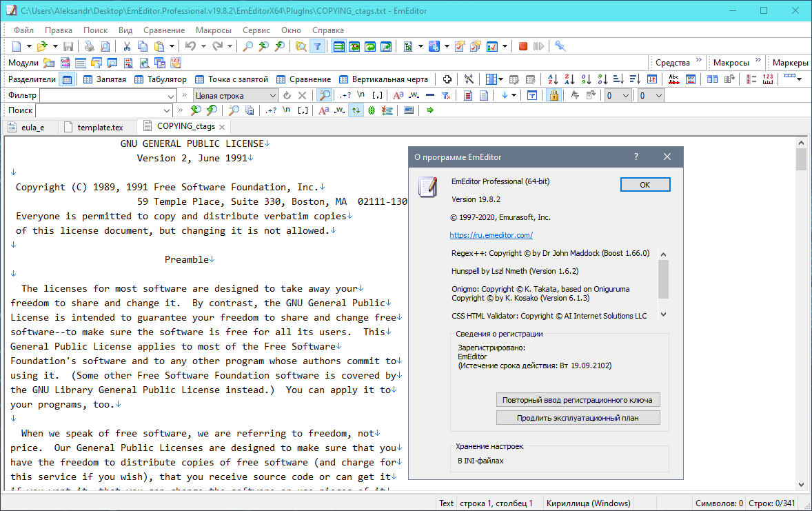
Task: Toggle escape sequence (\n) option in search bar
Action: [x=286, y=110]
